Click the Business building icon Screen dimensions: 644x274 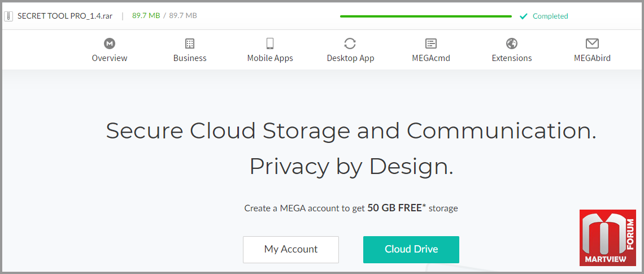click(x=190, y=44)
